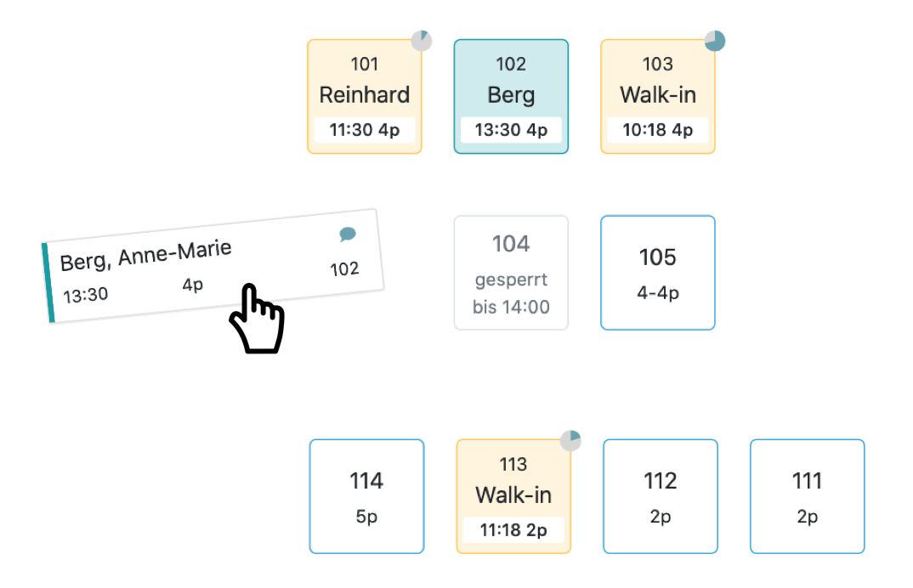Choose free table 111
This screenshot has width=913, height=588.
click(807, 496)
